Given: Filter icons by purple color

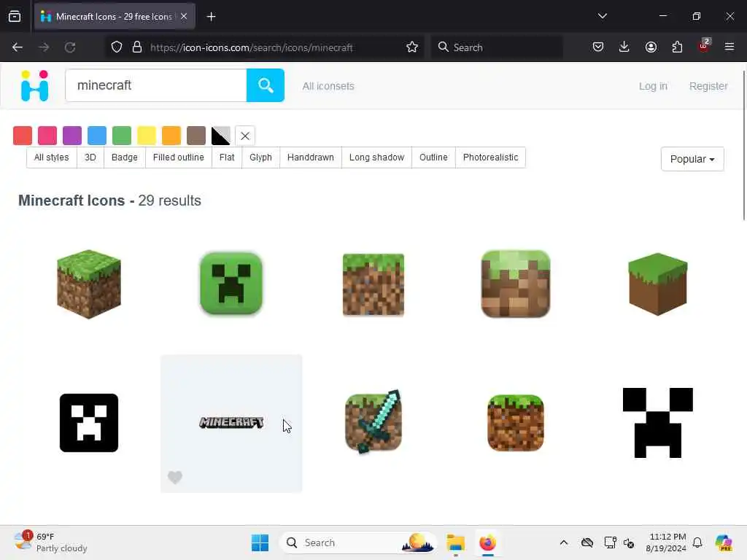Looking at the screenshot, I should (72, 136).
